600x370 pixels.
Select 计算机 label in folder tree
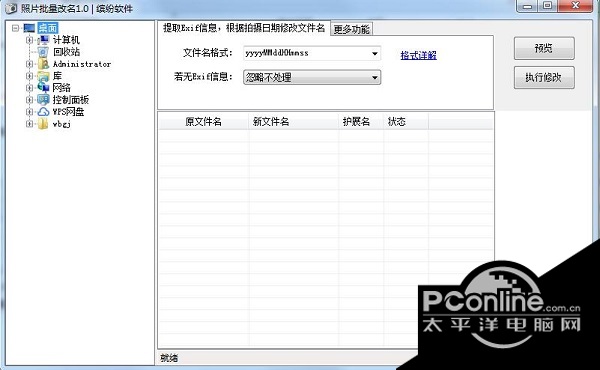coord(66,40)
